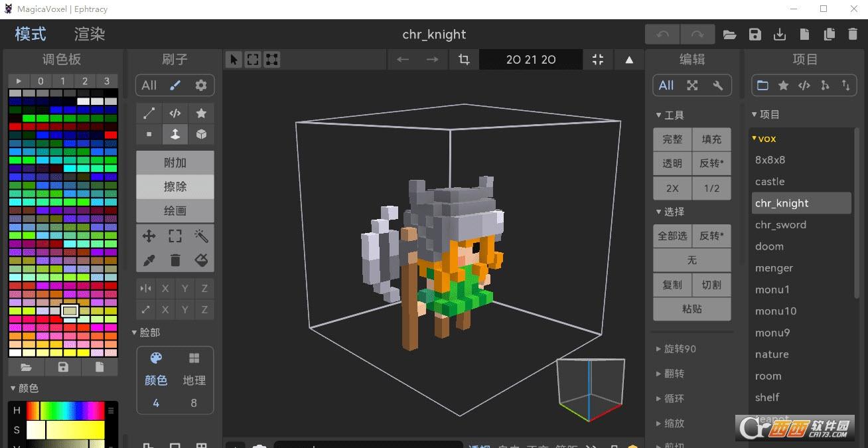
Task: Choose the star custom brush
Action: 201,113
